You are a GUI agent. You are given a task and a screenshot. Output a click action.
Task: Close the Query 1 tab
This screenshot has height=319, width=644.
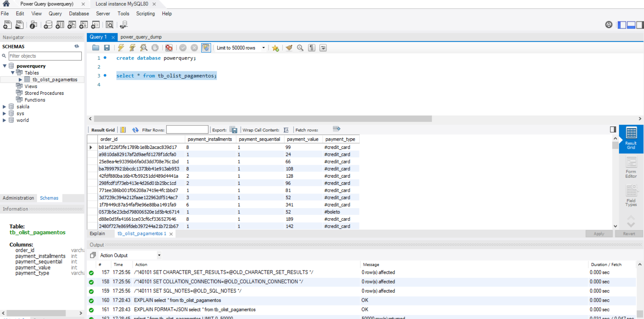point(113,37)
